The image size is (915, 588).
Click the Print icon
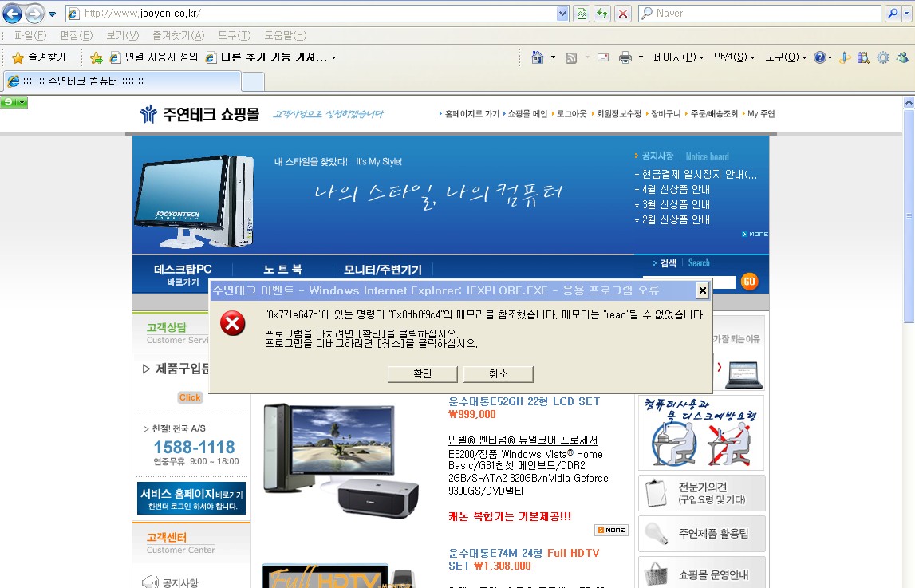625,57
